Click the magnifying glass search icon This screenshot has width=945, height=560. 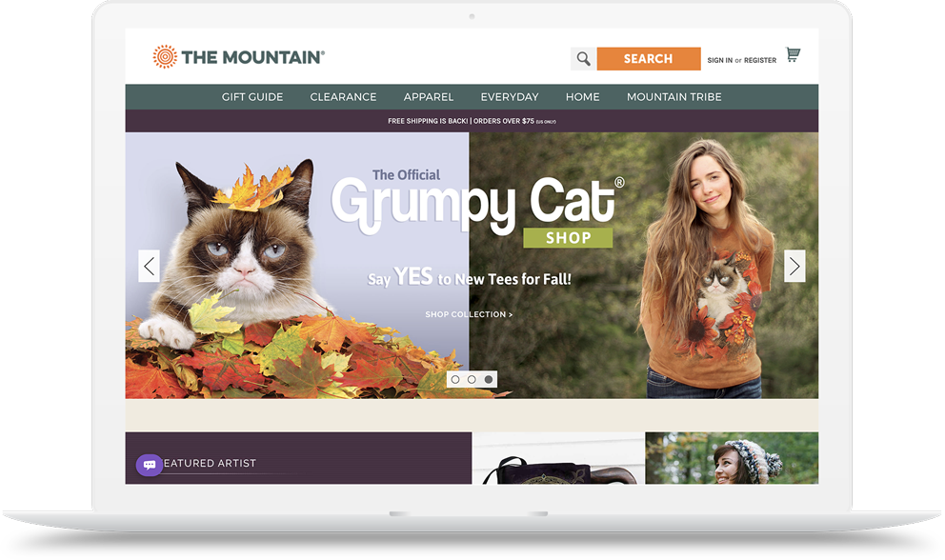pos(583,58)
